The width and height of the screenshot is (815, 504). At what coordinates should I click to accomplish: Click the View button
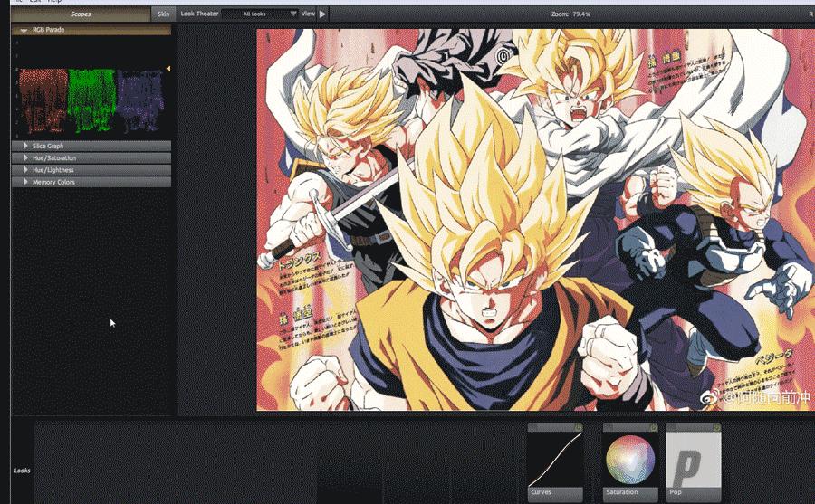click(x=308, y=14)
